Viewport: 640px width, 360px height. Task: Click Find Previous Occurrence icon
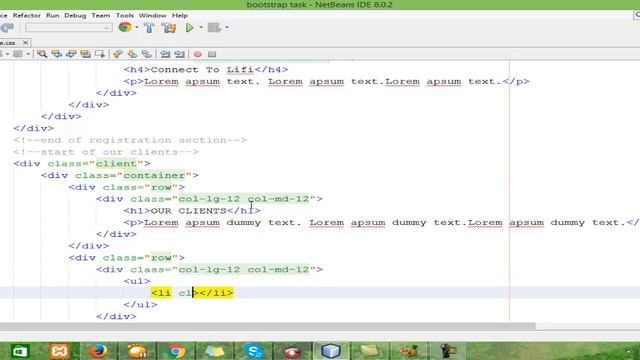click(x=56, y=54)
